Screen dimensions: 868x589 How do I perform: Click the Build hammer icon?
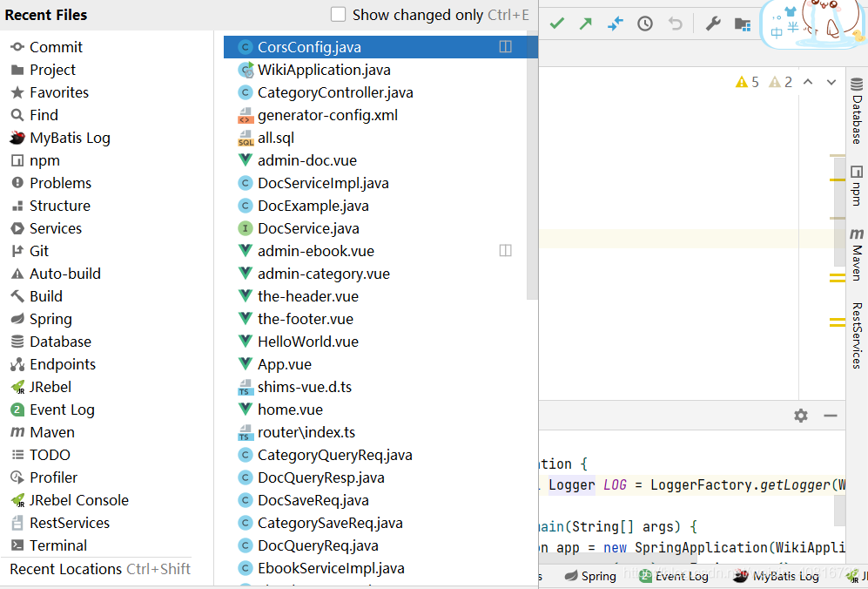17,296
